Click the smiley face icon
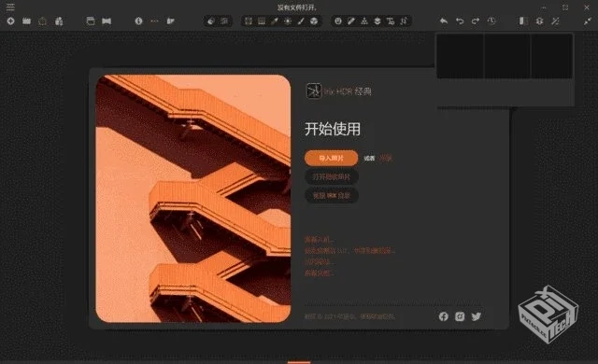The image size is (598, 364). 338,21
